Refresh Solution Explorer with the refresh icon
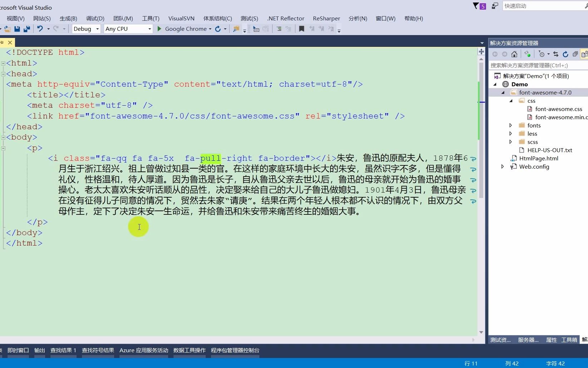588x368 pixels. point(565,54)
